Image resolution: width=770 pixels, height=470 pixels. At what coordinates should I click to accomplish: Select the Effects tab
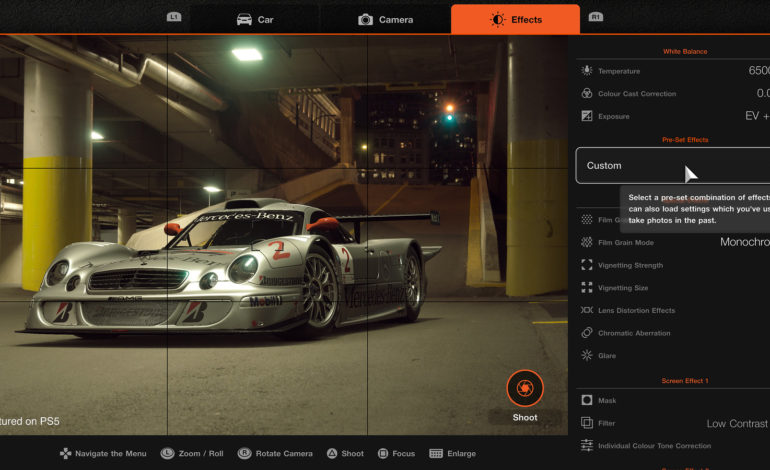pos(515,19)
